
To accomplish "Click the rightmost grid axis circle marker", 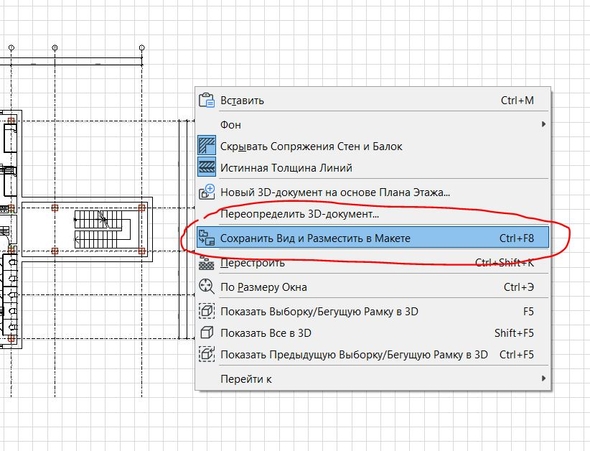I will 142,48.
